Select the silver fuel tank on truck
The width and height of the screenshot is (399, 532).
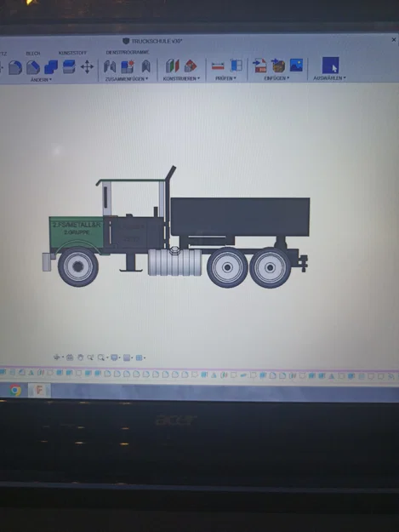[x=174, y=262]
